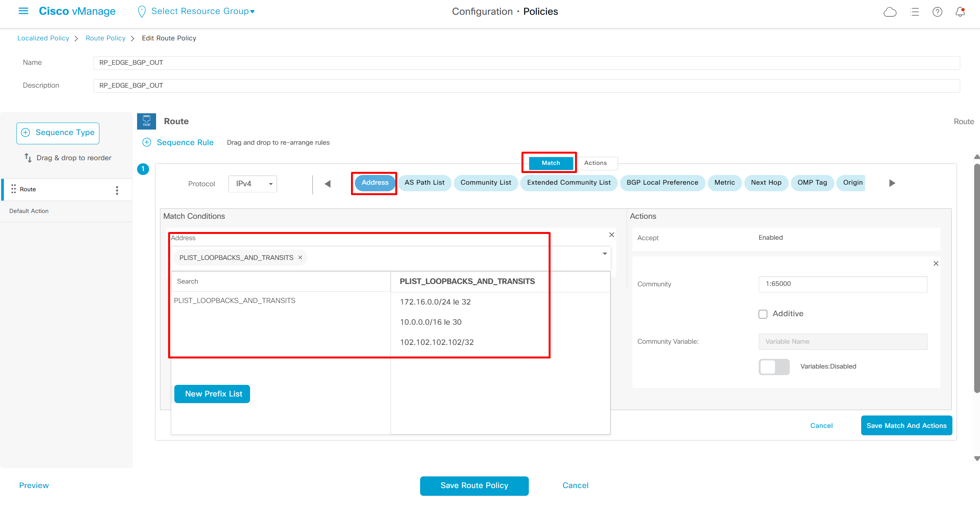Expand the Select Resource Group dropdown
Viewport: 980px width, 528px height.
202,11
